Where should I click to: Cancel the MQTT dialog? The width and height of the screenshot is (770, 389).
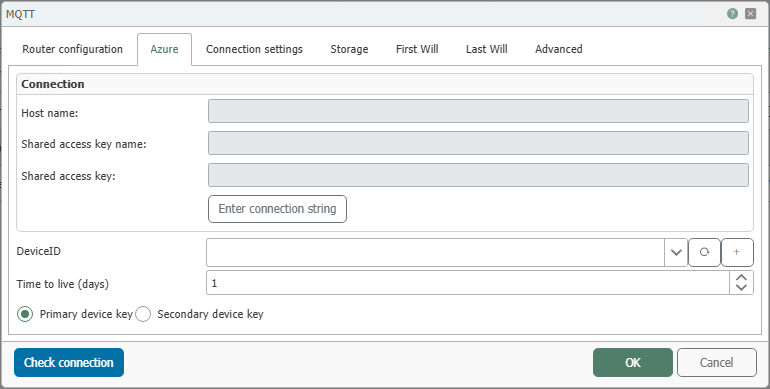(716, 362)
